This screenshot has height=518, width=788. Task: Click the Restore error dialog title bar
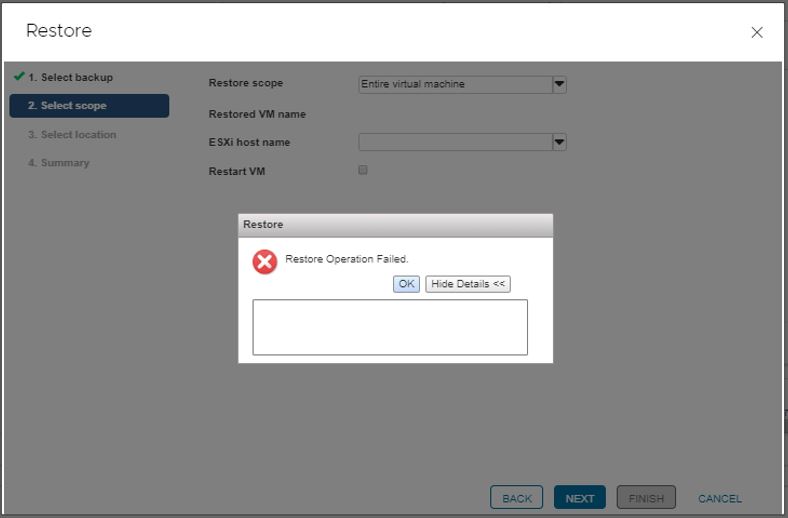pos(395,225)
